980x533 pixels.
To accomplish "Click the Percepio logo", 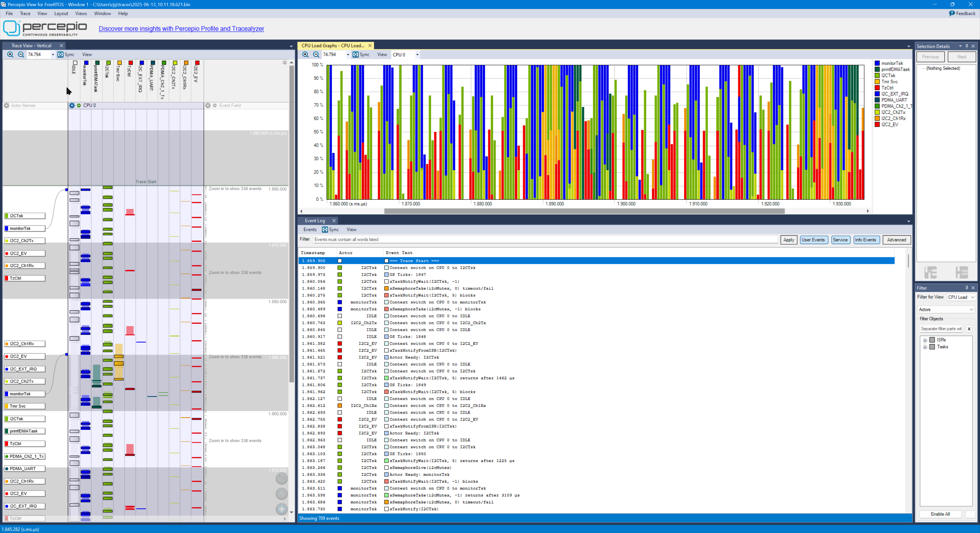I will pos(44,28).
